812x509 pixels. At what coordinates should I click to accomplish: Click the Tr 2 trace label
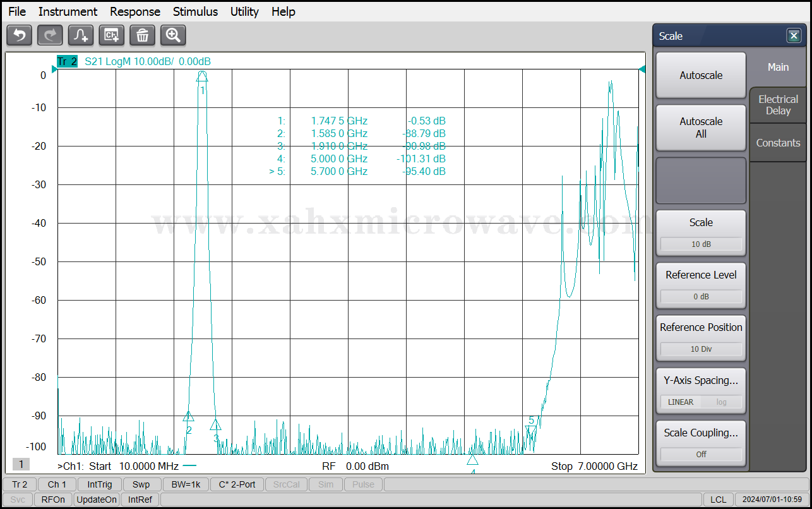click(67, 61)
